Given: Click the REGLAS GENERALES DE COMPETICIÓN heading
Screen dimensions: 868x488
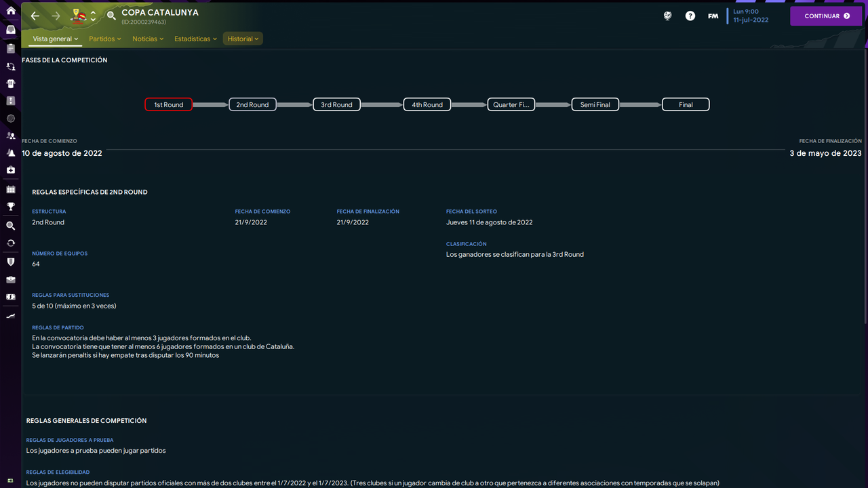Looking at the screenshot, I should [x=86, y=420].
